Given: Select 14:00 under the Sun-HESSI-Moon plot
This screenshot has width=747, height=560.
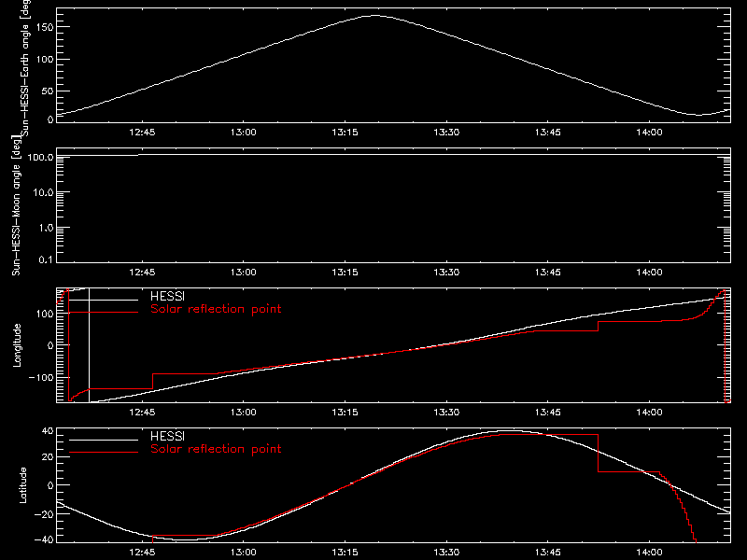Looking at the screenshot, I should pyautogui.click(x=649, y=273).
